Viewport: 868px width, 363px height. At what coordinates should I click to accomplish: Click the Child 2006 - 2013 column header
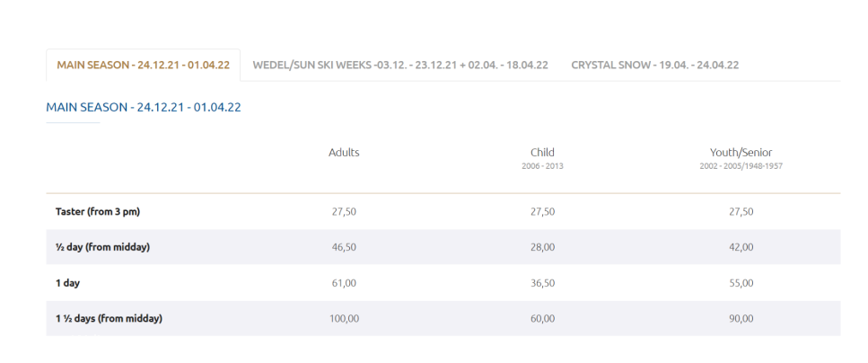542,157
